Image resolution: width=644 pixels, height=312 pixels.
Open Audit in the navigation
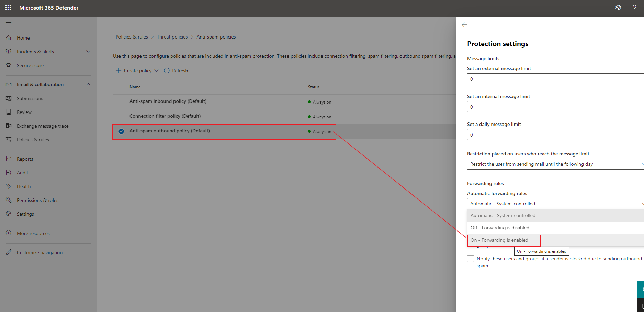point(23,173)
